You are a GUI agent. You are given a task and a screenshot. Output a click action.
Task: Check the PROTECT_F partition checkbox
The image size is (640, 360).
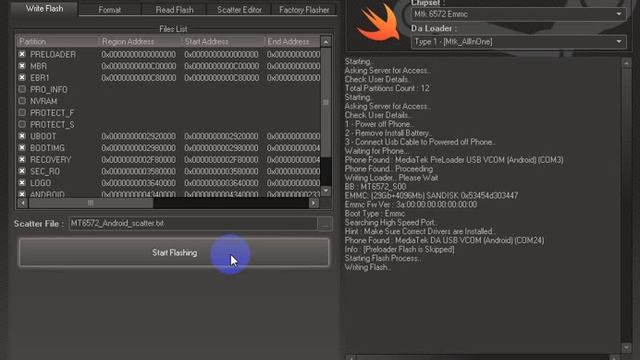tap(22, 112)
